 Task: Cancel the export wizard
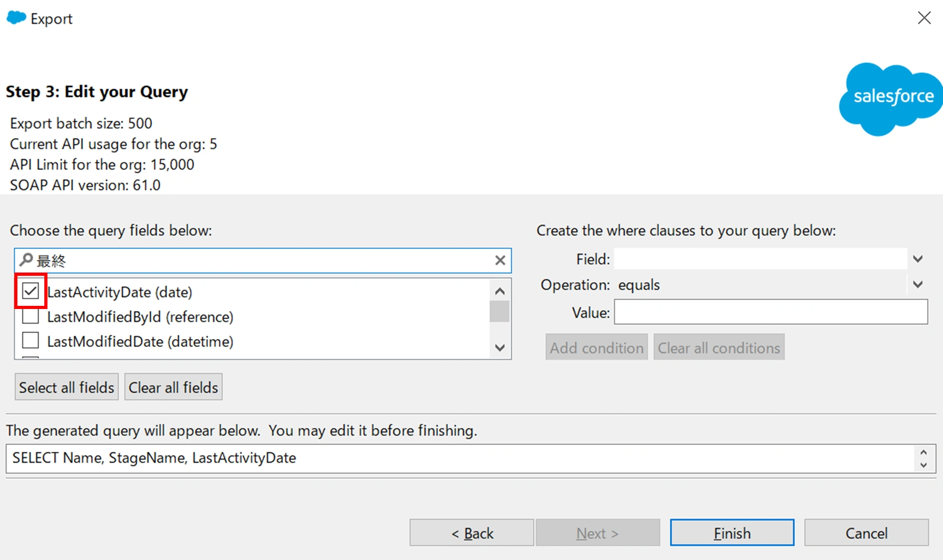(866, 533)
